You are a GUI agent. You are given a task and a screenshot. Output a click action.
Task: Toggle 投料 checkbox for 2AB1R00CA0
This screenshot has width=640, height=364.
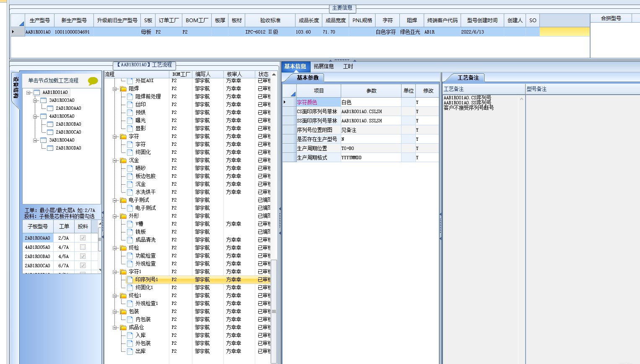tap(83, 266)
